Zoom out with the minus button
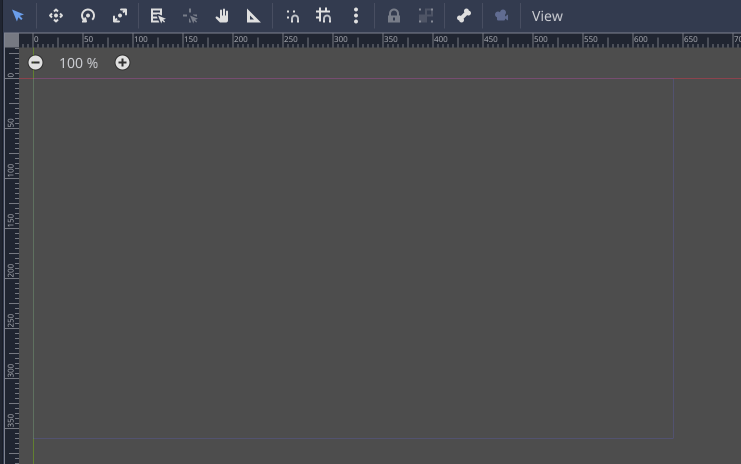Image resolution: width=741 pixels, height=464 pixels. point(36,63)
